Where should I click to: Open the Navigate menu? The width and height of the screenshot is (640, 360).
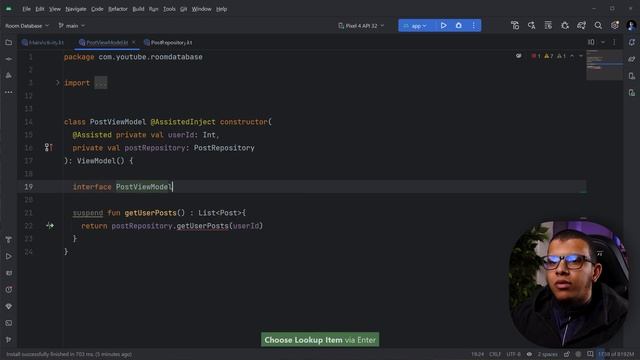coord(76,9)
